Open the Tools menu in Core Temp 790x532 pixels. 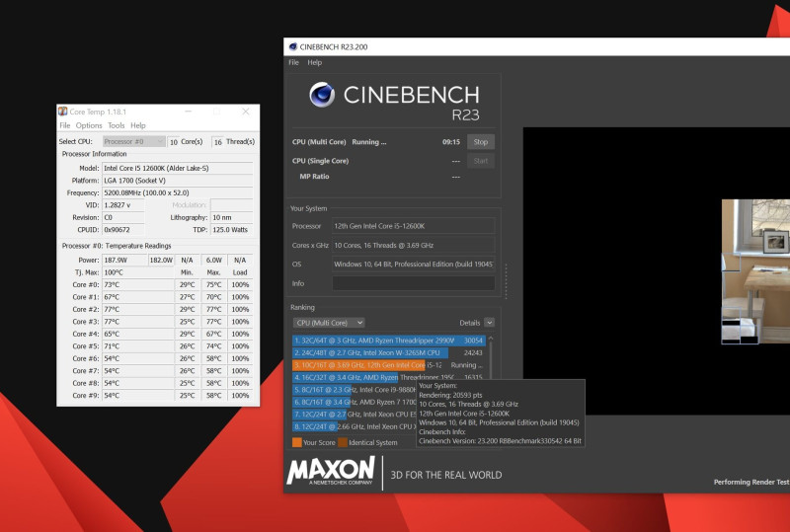click(116, 125)
